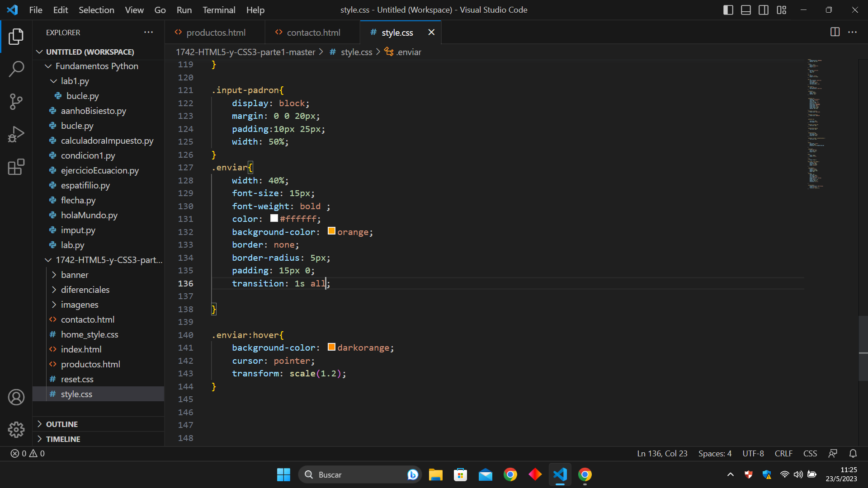Click the code minimap overview
868x488 pixels.
click(x=816, y=124)
